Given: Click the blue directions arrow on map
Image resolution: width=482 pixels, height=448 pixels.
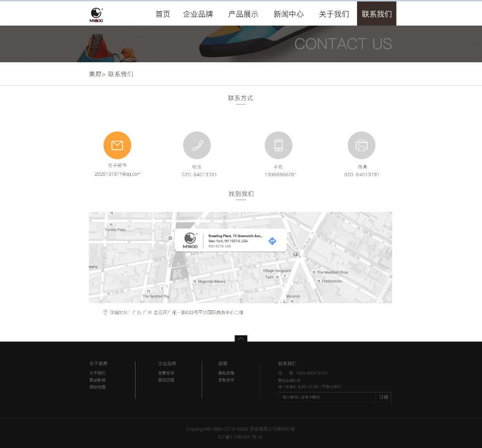Looking at the screenshot, I should tap(272, 241).
